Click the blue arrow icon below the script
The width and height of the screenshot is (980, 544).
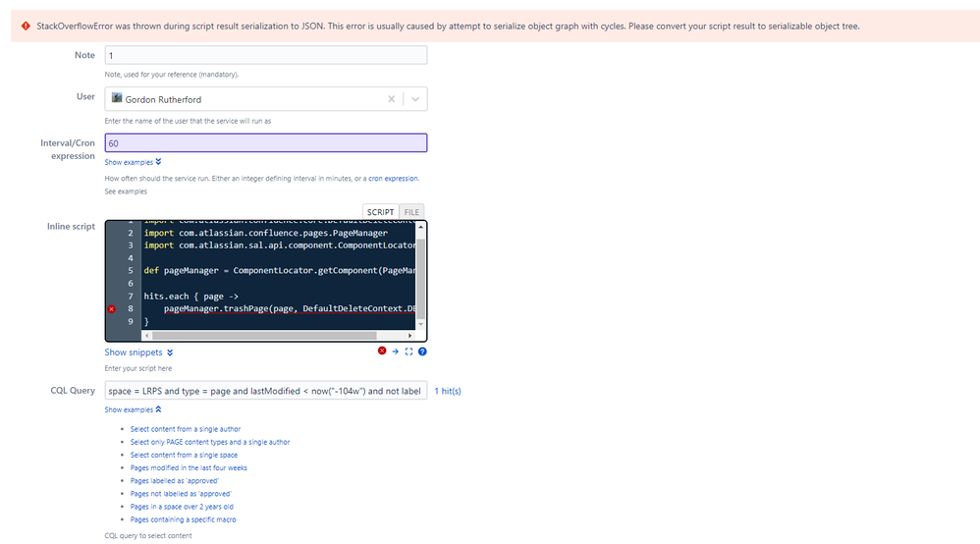click(x=395, y=352)
